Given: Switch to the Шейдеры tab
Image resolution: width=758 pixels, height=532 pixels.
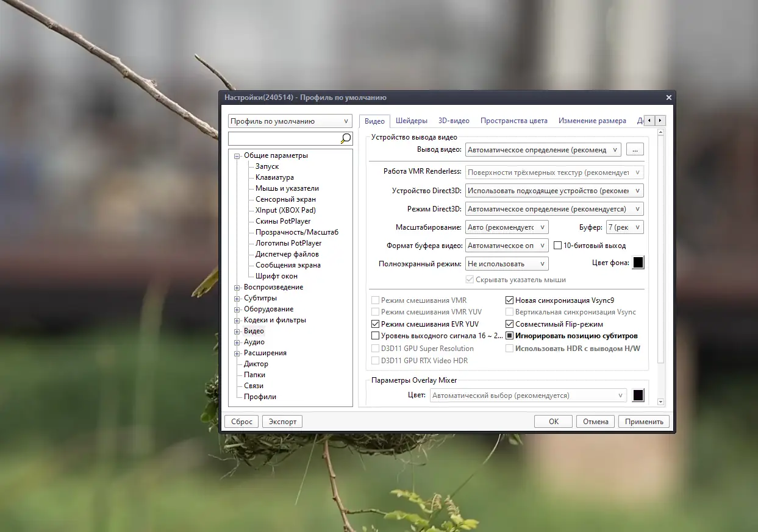Looking at the screenshot, I should point(412,121).
